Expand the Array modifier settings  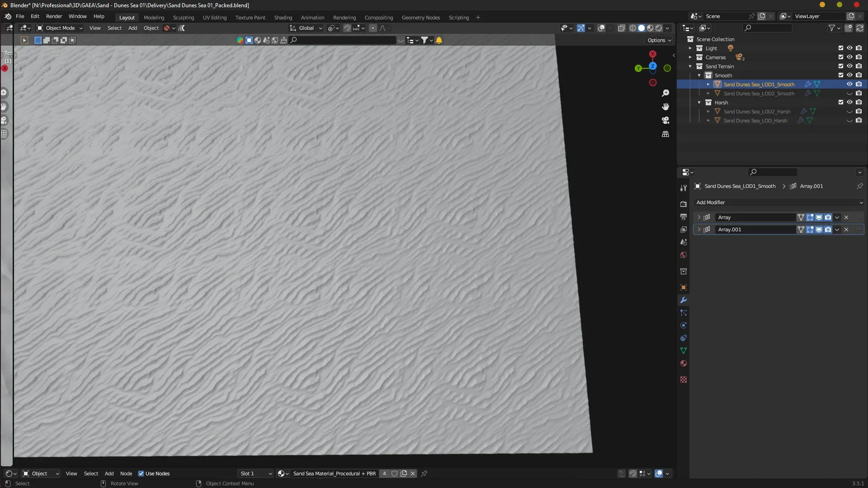(698, 216)
